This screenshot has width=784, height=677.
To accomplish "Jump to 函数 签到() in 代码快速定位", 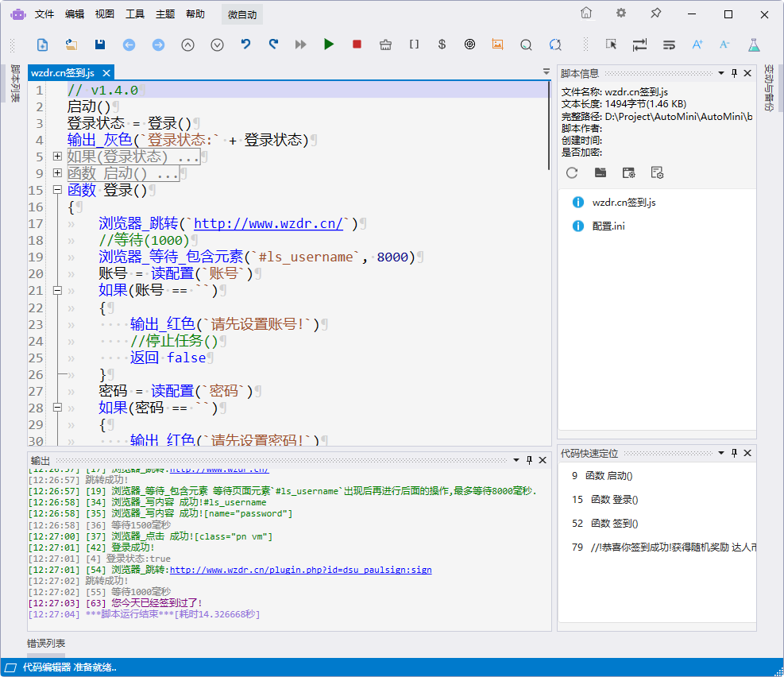I will tap(616, 524).
